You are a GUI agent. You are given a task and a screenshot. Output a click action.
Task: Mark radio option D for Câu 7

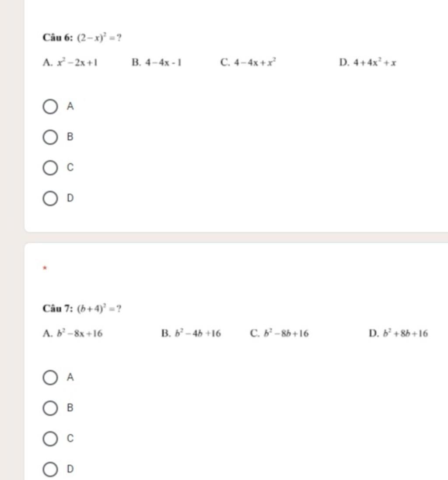[x=50, y=469]
